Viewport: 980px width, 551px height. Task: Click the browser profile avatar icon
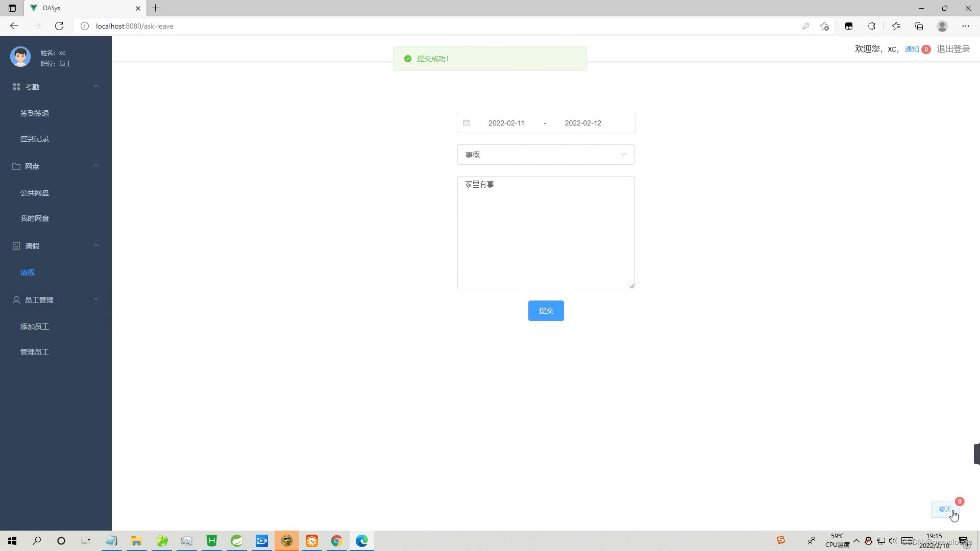tap(942, 26)
